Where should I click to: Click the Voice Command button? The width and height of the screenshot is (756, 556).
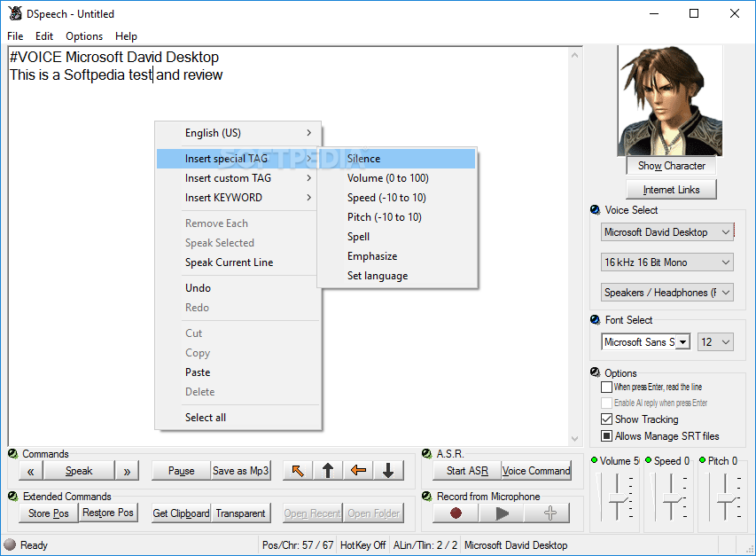[536, 471]
